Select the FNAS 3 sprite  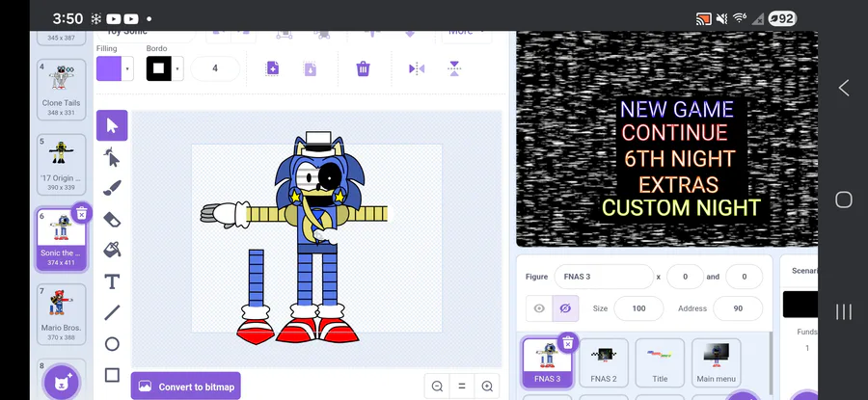pyautogui.click(x=547, y=362)
